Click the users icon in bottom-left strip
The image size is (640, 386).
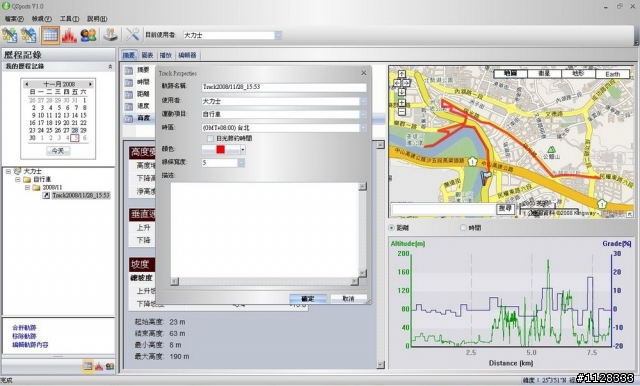click(x=110, y=366)
